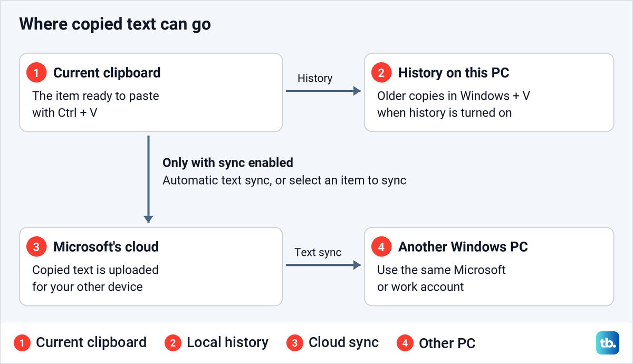Click red badge 2 beside History on this PC

381,73
